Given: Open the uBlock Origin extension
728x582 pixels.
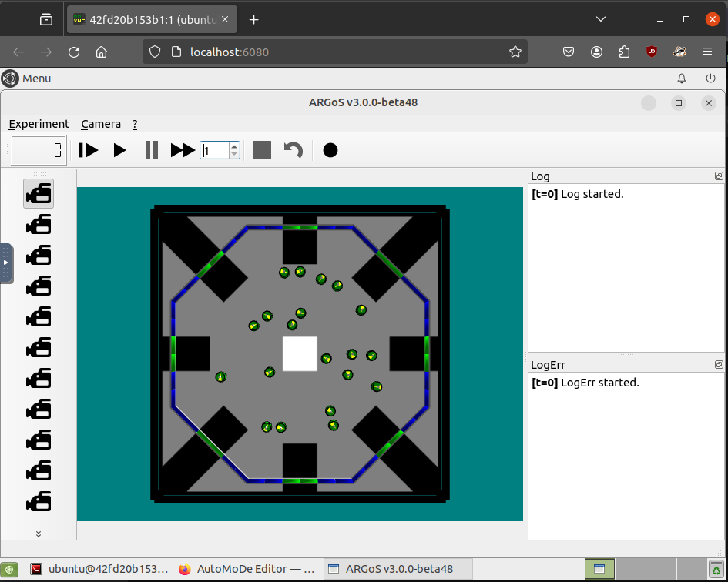Looking at the screenshot, I should [x=652, y=52].
